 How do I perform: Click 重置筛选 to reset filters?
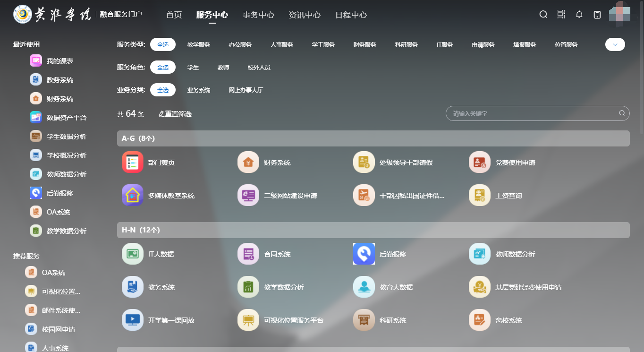click(x=175, y=114)
